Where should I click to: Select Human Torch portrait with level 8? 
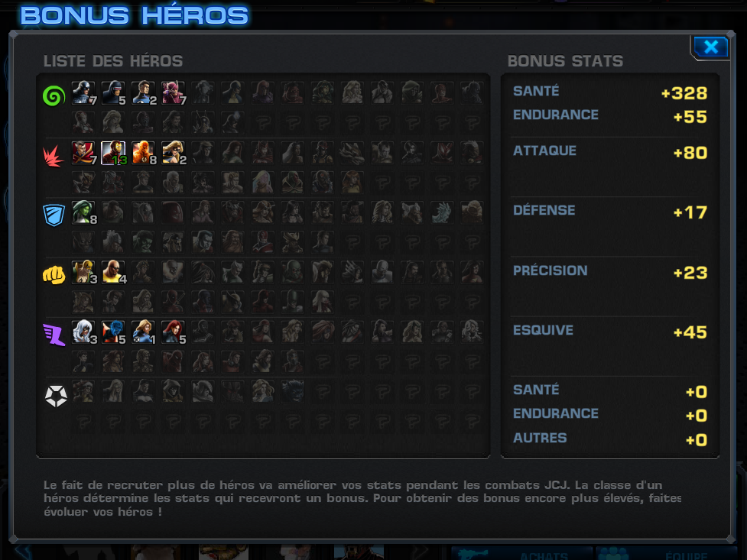144,153
